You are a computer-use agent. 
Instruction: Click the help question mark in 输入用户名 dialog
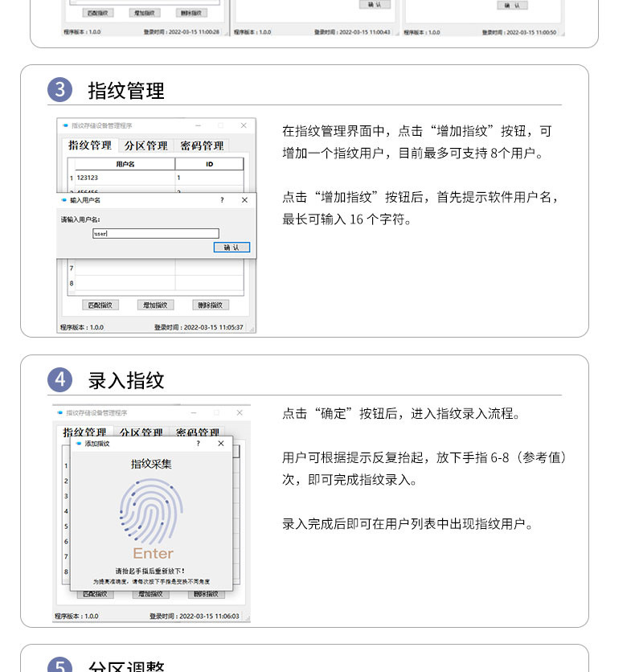[x=222, y=200]
